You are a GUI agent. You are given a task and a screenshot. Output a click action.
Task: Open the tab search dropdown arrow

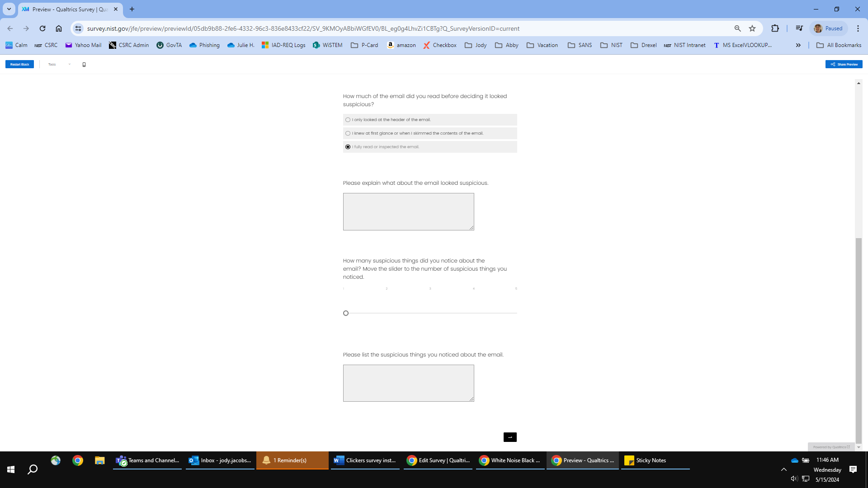(9, 9)
